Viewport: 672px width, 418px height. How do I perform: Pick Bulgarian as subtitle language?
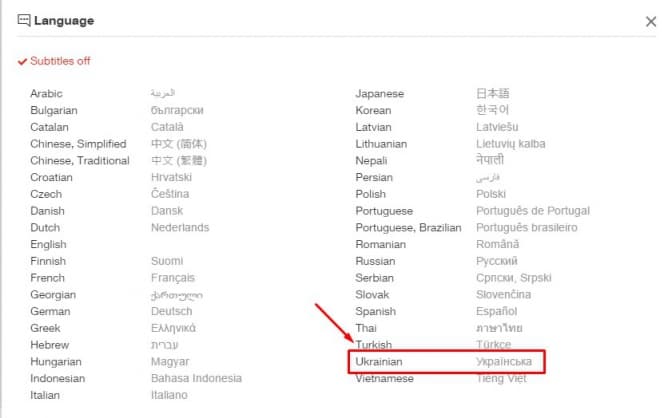click(x=53, y=110)
